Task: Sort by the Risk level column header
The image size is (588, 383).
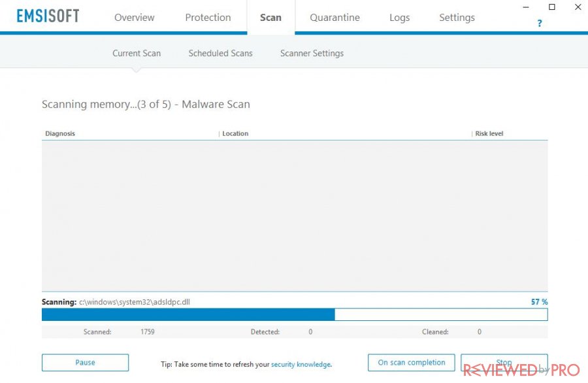Action: [x=489, y=133]
